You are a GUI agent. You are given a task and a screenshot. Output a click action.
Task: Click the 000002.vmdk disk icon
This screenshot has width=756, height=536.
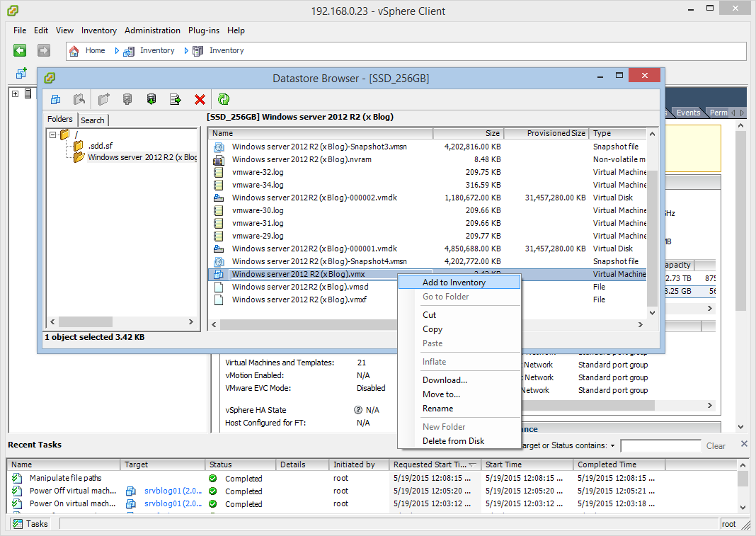(219, 198)
